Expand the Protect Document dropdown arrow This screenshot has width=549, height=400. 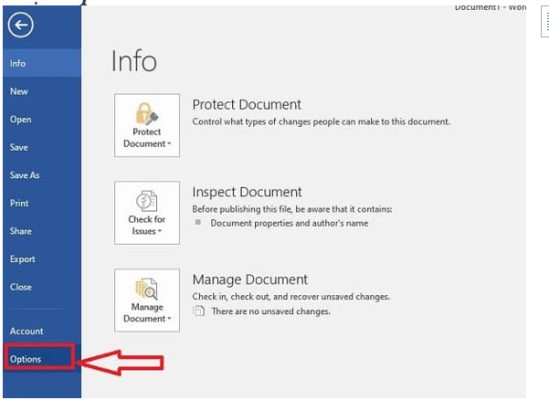[x=169, y=144]
